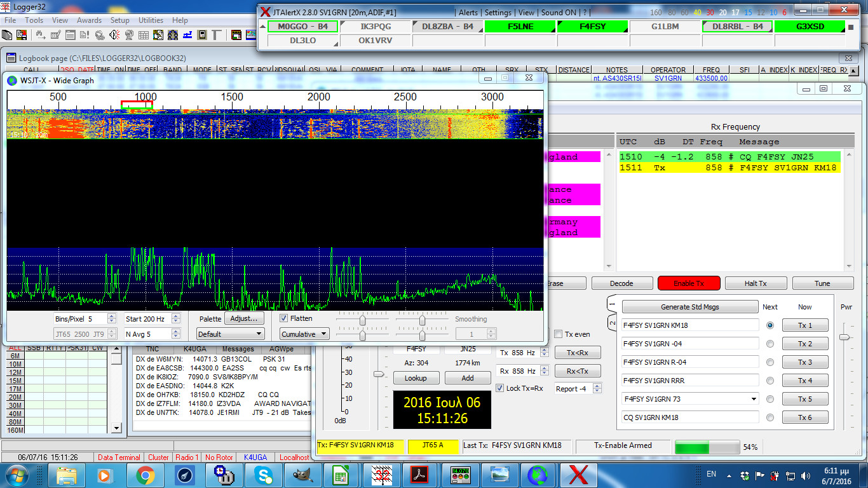The image size is (868, 488).
Task: Click the Pwr power slider handle
Action: 844,337
